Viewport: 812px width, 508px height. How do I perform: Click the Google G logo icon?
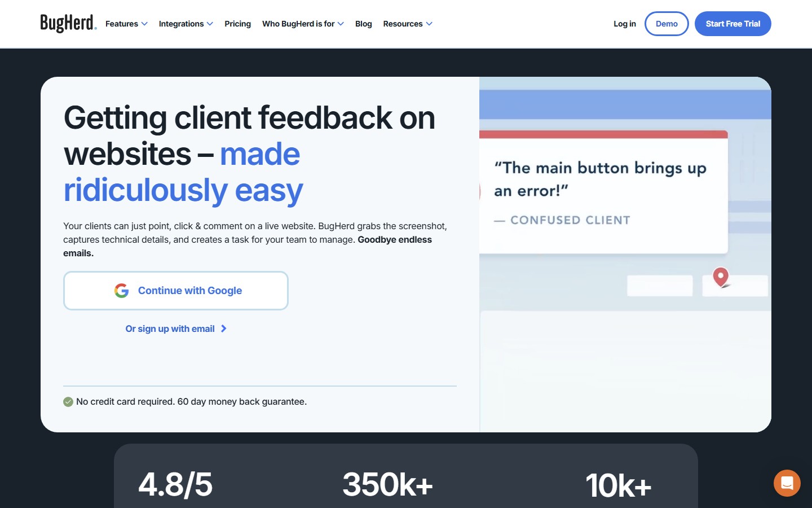(121, 291)
